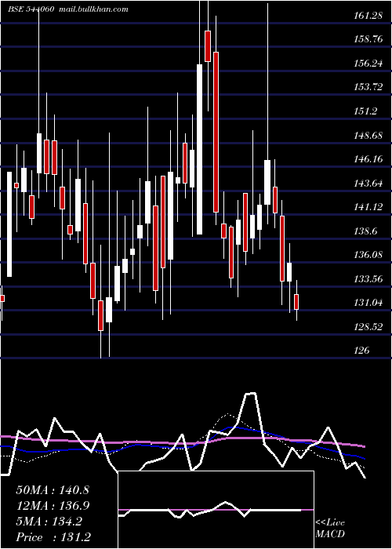The image size is (392, 549).
Task: Click the Price : 131.2 readout
Action: [x=53, y=537]
